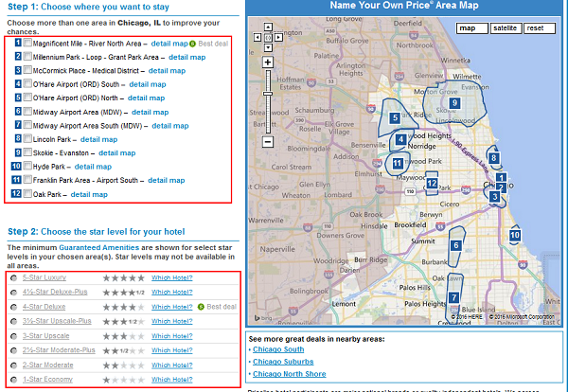
Task: Pan the map left with arrow control
Action: click(257, 37)
